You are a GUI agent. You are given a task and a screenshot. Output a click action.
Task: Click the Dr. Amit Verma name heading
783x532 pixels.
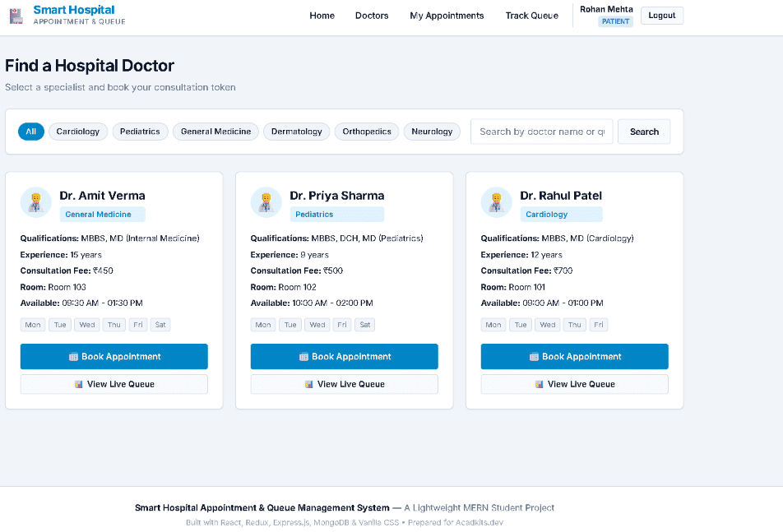pyautogui.click(x=102, y=196)
